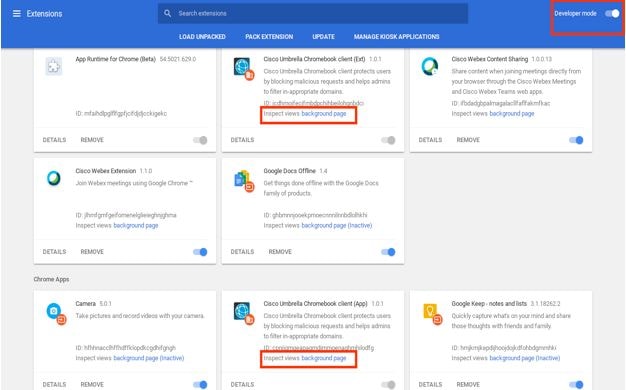Click the Camera app icon

click(56, 313)
